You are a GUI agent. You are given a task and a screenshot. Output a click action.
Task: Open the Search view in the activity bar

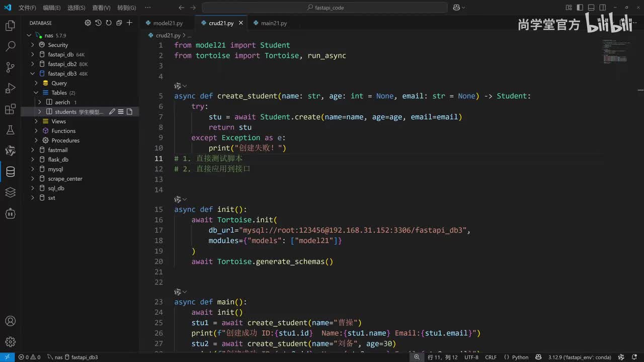click(10, 47)
